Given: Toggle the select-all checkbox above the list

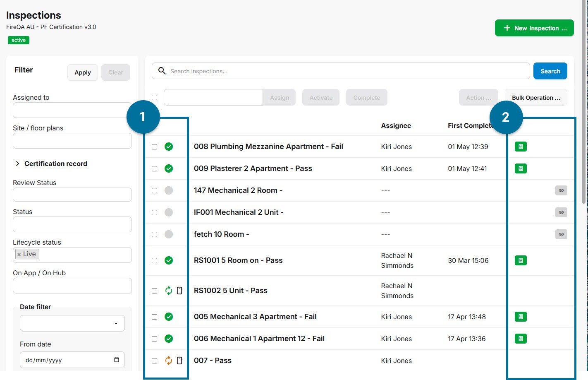Looking at the screenshot, I should coord(154,97).
